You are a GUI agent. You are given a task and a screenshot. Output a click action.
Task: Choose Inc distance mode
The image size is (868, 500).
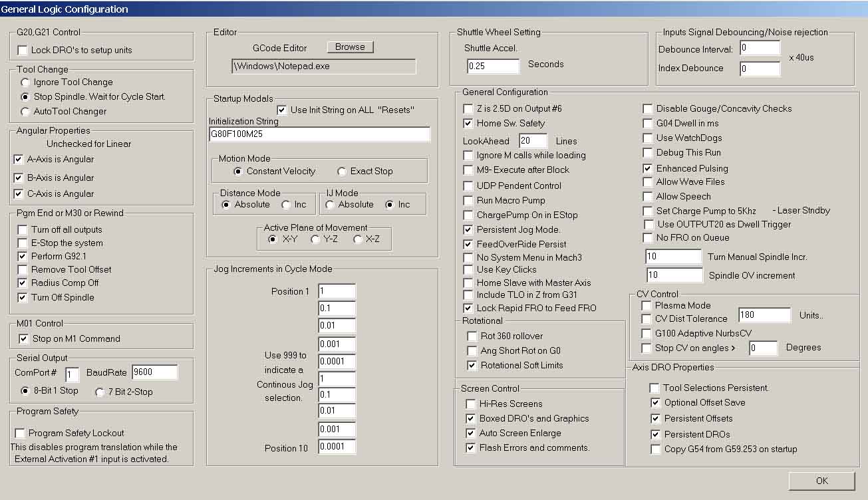tap(286, 205)
